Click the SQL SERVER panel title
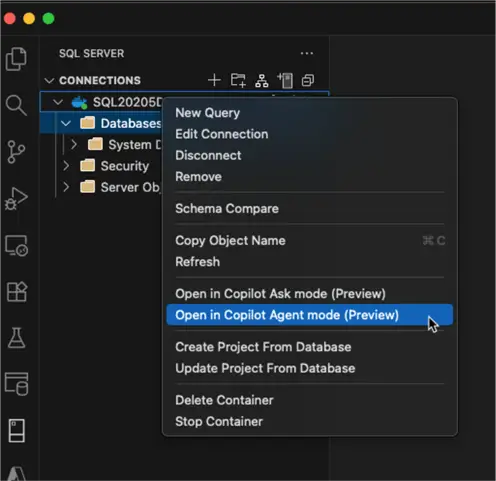 coord(92,53)
